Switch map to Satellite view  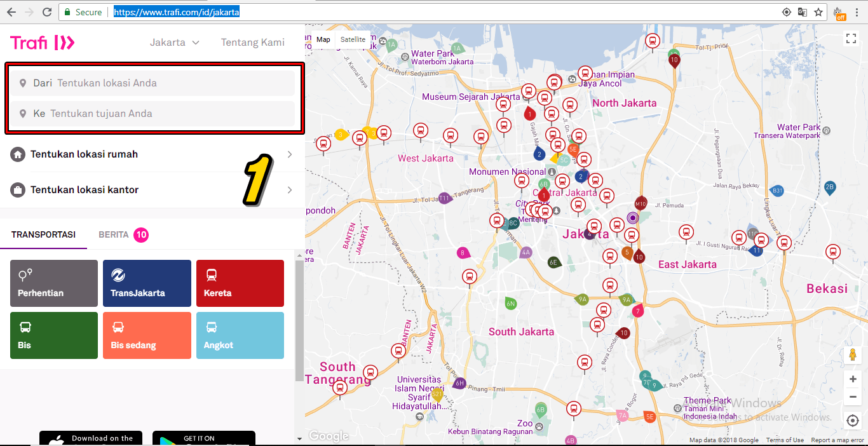pyautogui.click(x=353, y=39)
